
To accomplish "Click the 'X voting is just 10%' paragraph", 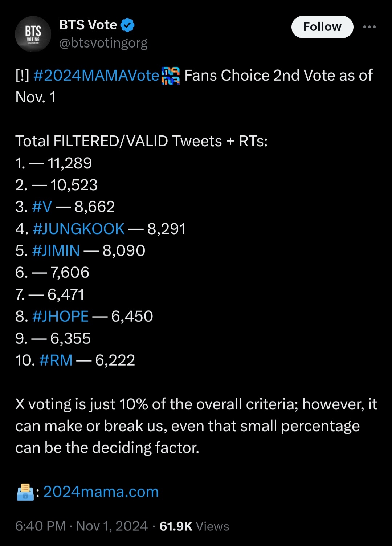I will point(196,426).
